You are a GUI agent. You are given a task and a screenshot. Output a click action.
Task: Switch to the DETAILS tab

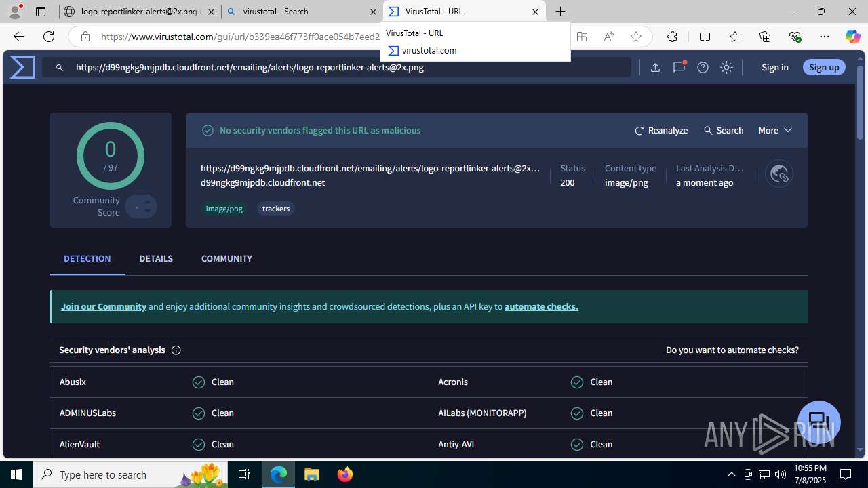point(156,258)
